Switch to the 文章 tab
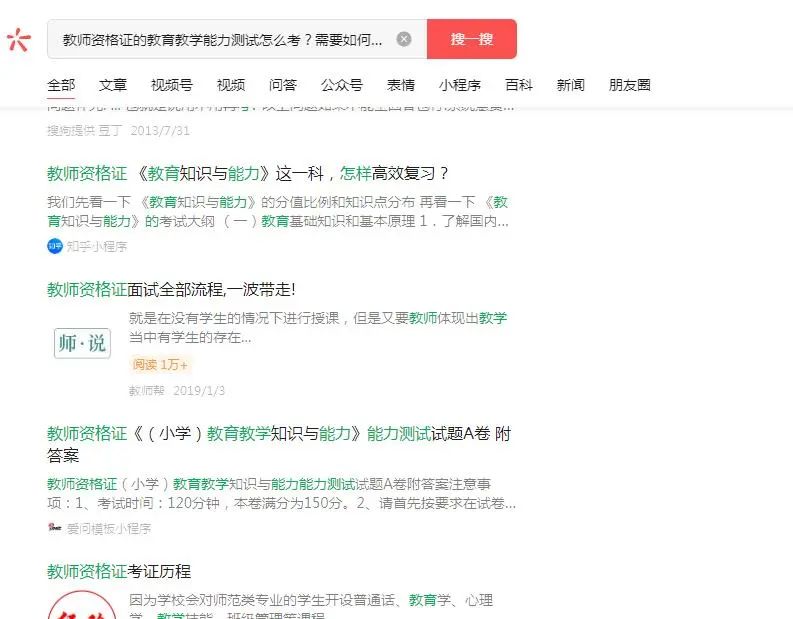This screenshot has width=793, height=619. [x=113, y=85]
